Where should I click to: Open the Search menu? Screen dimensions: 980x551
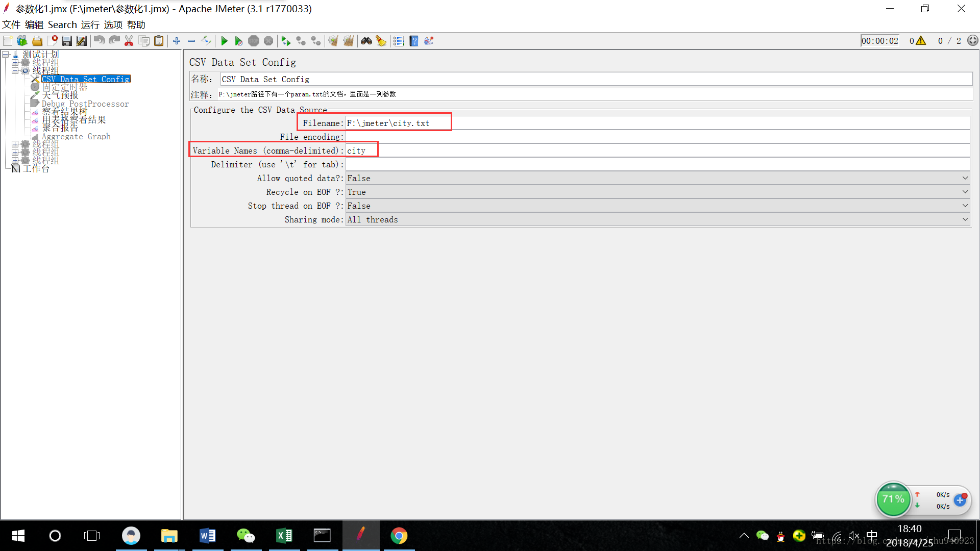pyautogui.click(x=62, y=24)
